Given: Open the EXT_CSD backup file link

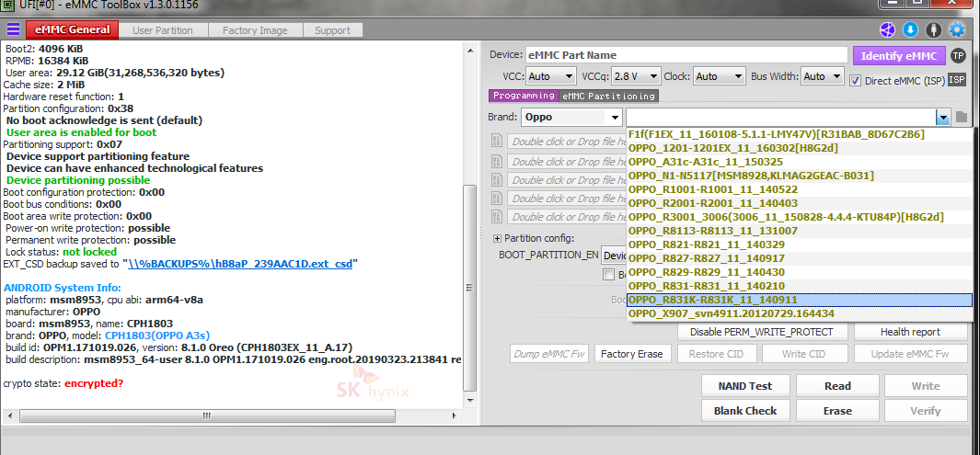Looking at the screenshot, I should tap(239, 264).
